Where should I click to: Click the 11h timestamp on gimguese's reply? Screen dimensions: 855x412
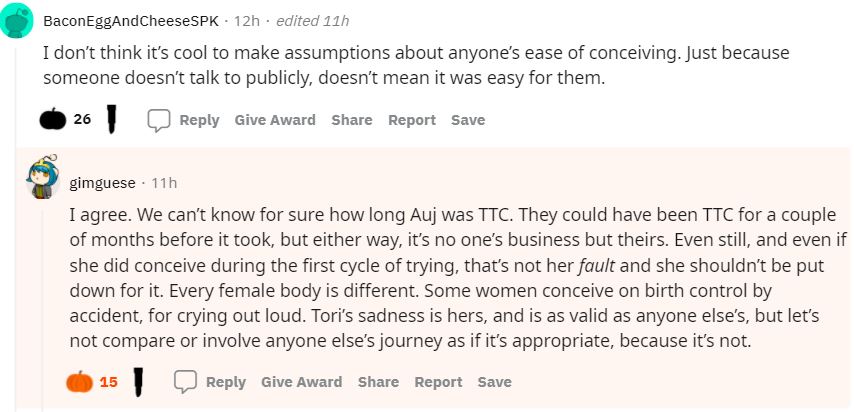pyautogui.click(x=164, y=183)
